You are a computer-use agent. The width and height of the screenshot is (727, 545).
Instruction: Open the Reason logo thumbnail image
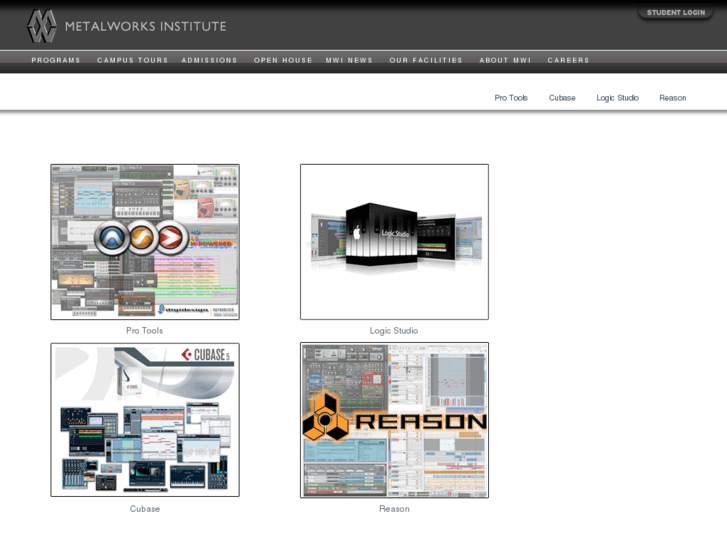coord(394,420)
